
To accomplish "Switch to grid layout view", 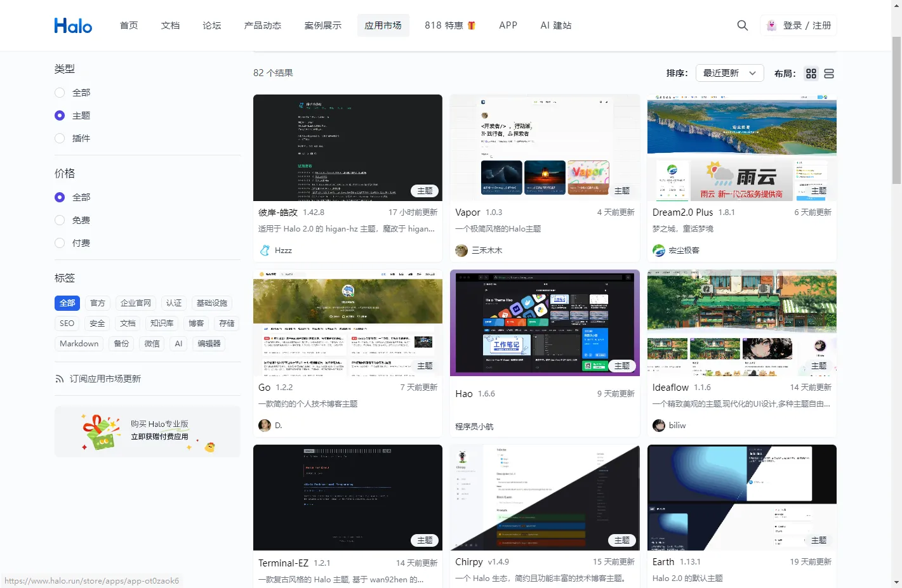I will 811,74.
